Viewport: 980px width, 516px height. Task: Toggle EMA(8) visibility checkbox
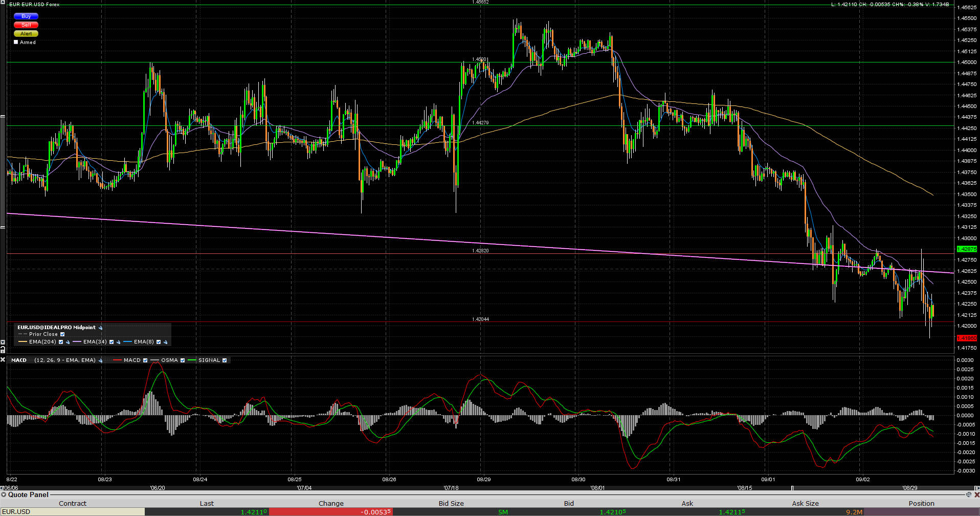[x=159, y=342]
